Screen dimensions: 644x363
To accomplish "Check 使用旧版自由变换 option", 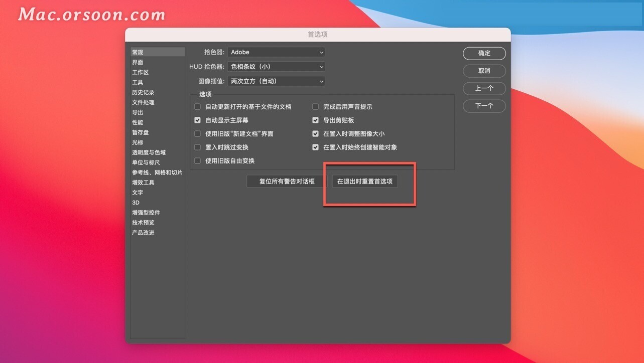I will click(x=197, y=161).
